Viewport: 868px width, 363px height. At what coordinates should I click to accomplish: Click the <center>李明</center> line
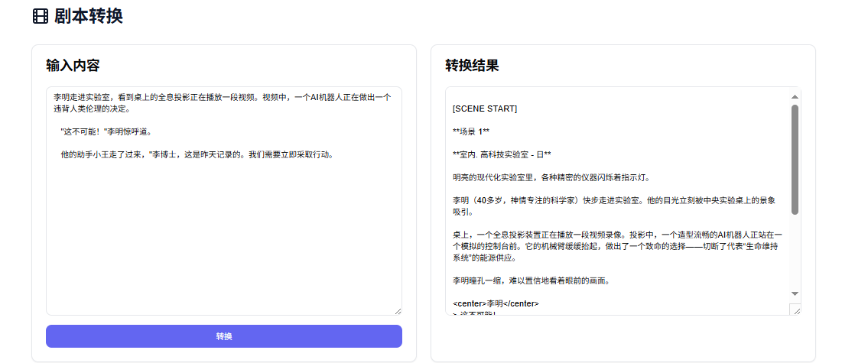click(496, 304)
